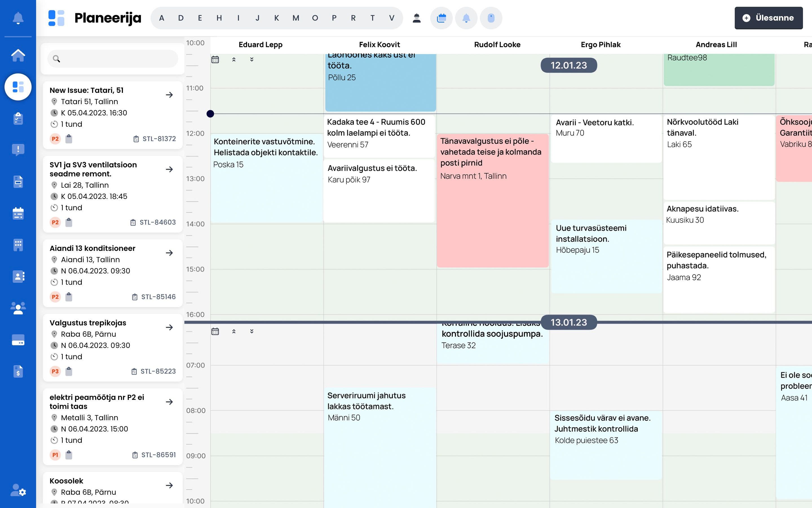Screen dimensions: 812x508
Task: Open red Tänavavalgustus ei põle task
Action: [493, 201]
